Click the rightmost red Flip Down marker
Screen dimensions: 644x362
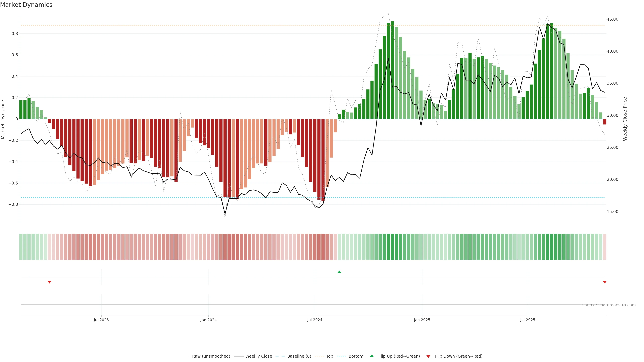pos(604,282)
